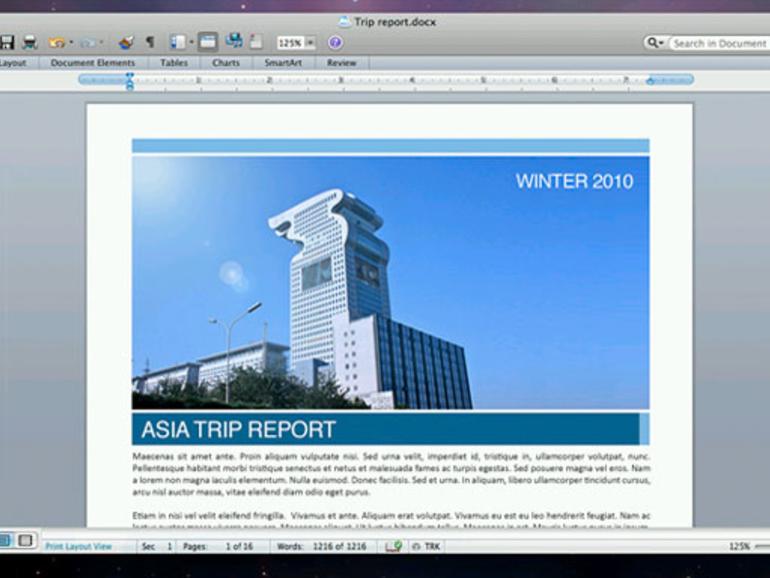
Task: Click the Save floppy disk icon
Action: [6, 42]
